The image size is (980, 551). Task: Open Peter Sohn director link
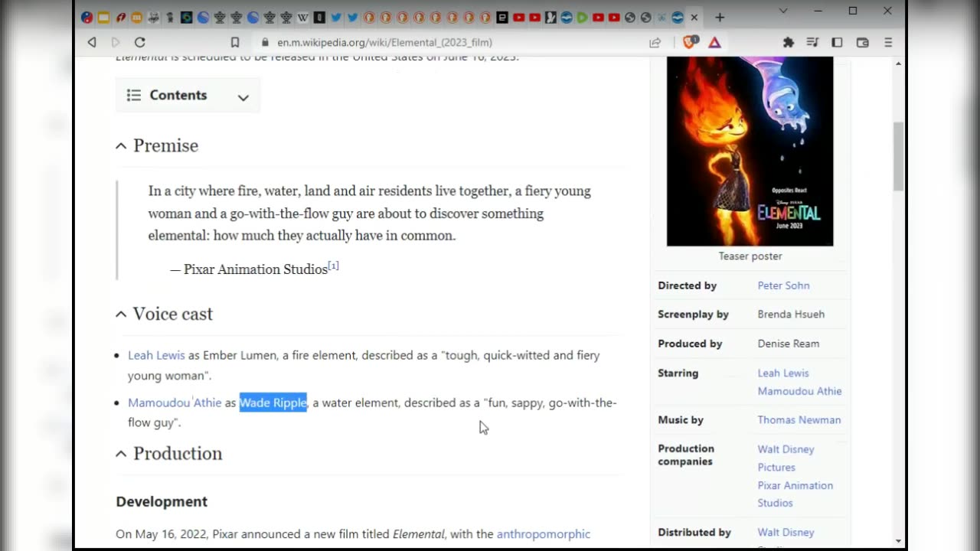click(783, 285)
